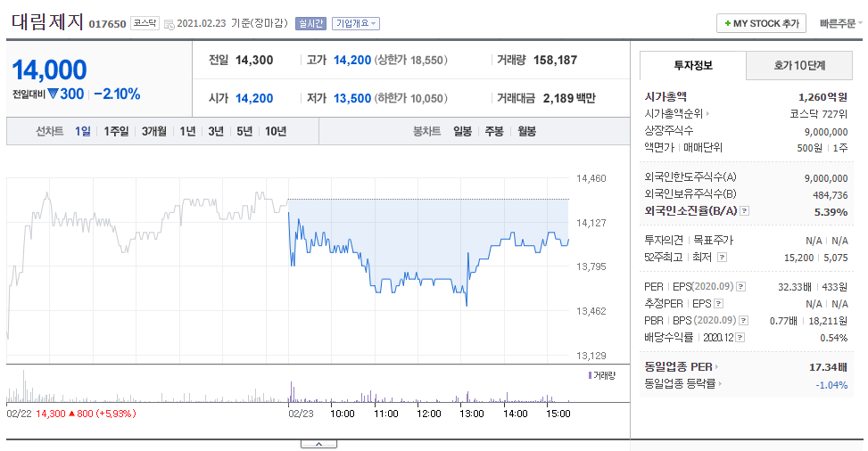Screen dimensions: 868x451
Task: Open help icon beside PER EPS(2020.09)
Action: click(741, 287)
